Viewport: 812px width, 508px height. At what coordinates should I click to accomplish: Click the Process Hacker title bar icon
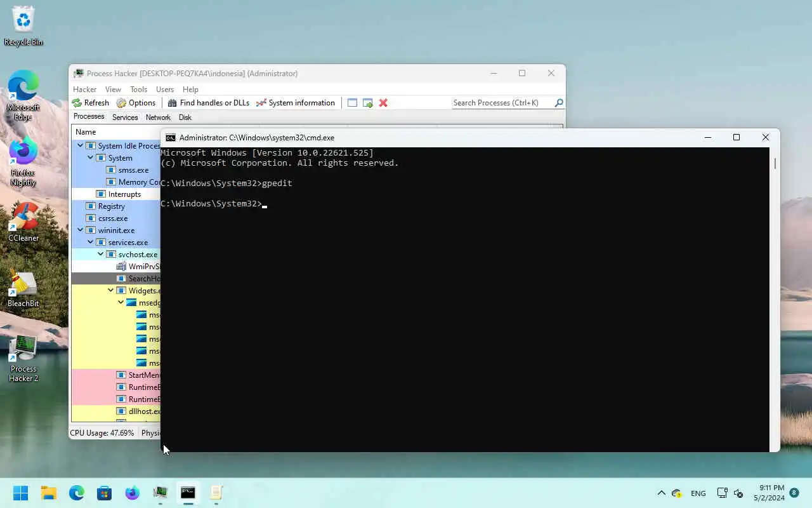[78, 74]
